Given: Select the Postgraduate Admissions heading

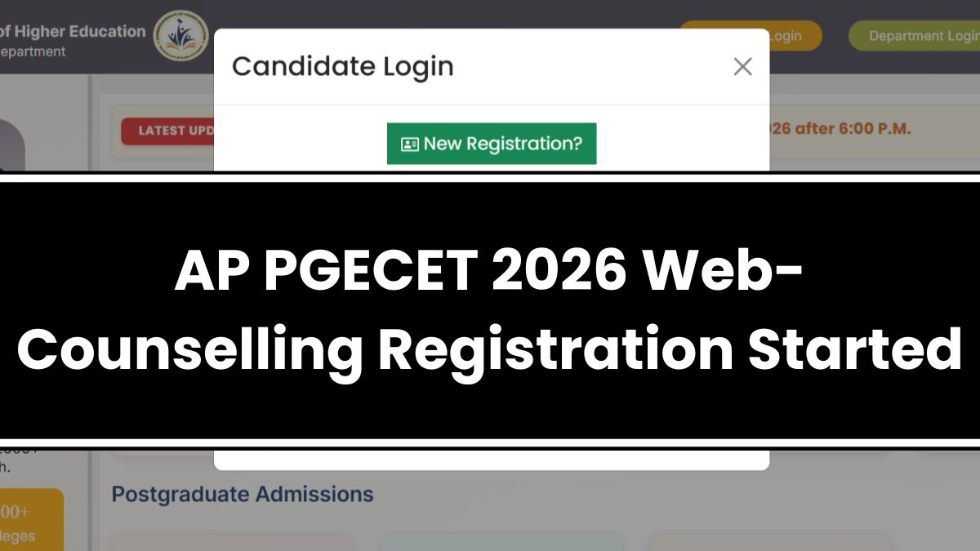Looking at the screenshot, I should tap(243, 494).
